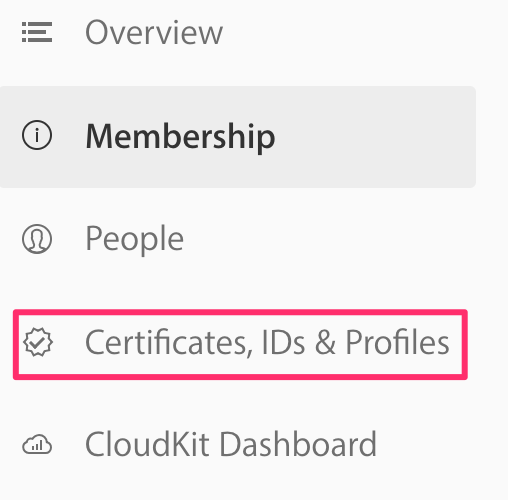This screenshot has height=500, width=508.
Task: Click the Membership info circle icon
Action: point(37,135)
